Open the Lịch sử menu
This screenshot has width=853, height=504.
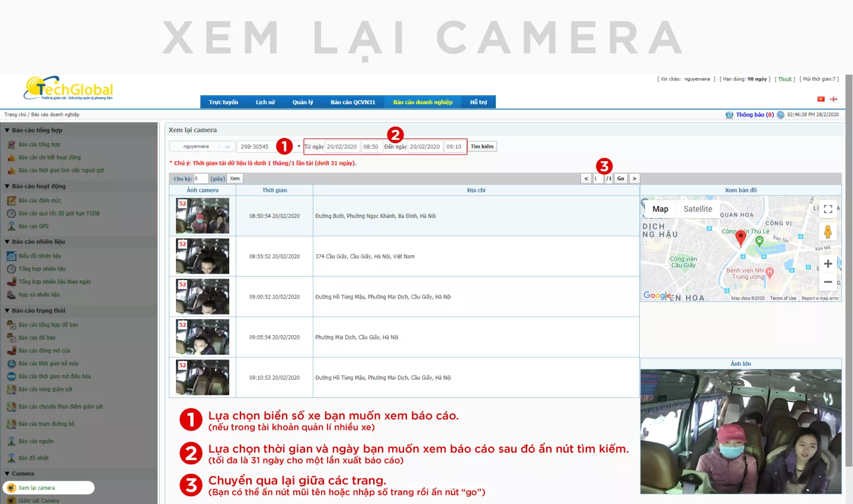coord(265,102)
